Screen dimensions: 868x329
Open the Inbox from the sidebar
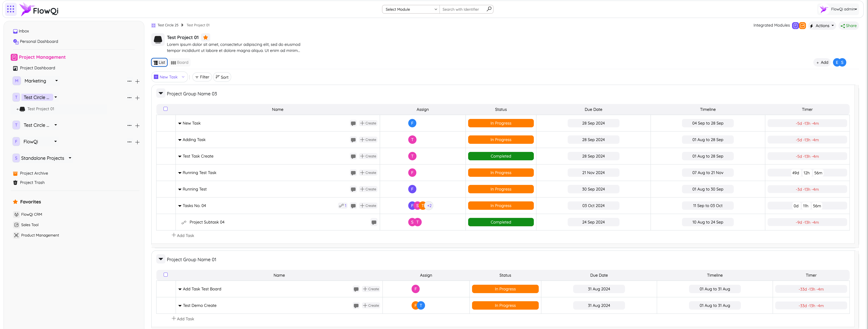tap(24, 31)
